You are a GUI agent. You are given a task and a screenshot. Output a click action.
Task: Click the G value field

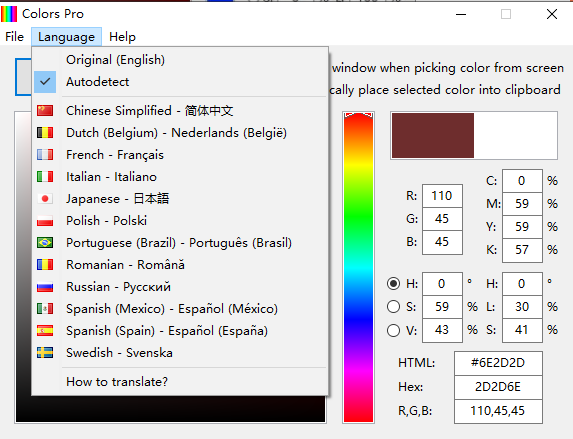point(442,219)
